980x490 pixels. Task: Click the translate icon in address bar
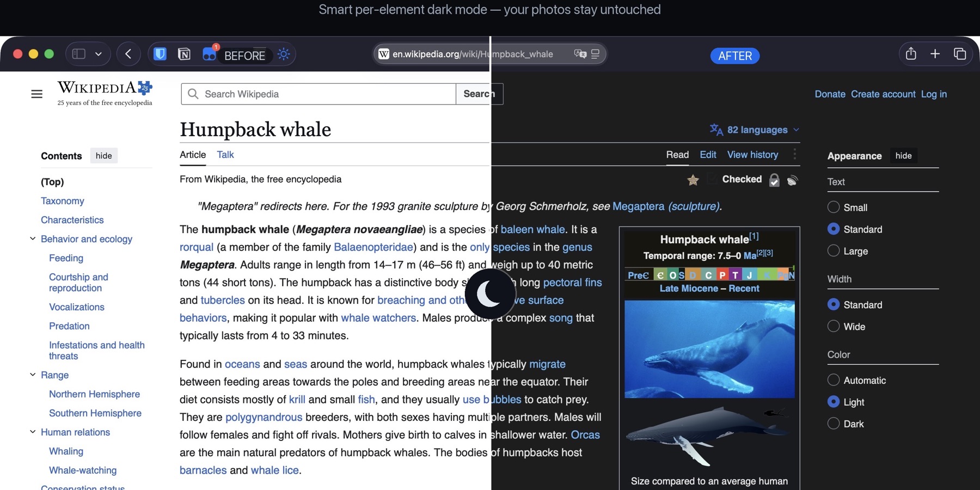[580, 54]
